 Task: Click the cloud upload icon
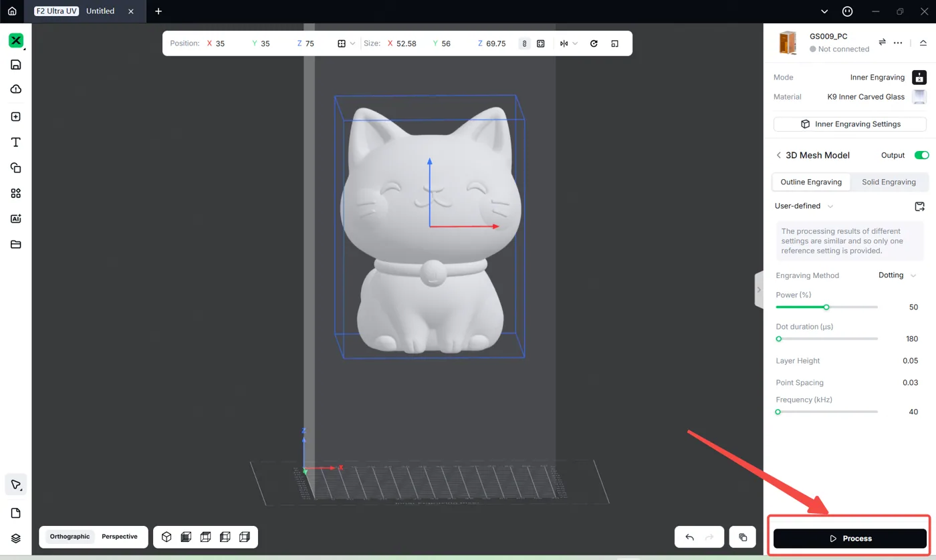16,89
